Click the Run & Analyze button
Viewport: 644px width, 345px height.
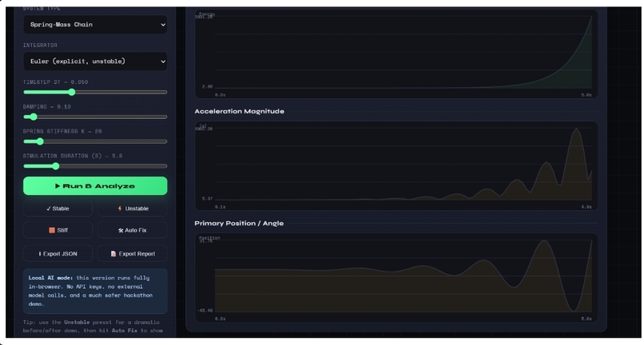95,186
